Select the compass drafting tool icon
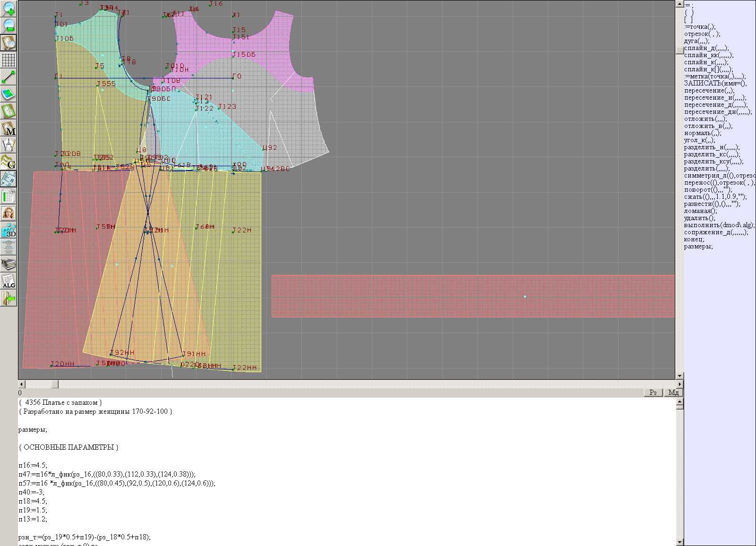756x546 pixels. click(x=9, y=145)
